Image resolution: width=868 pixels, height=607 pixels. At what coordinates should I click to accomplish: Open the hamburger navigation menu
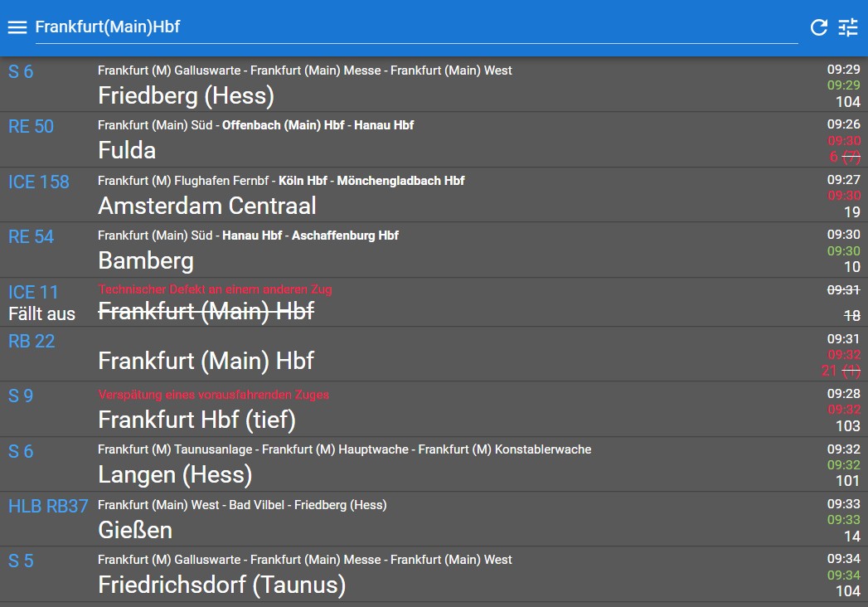coord(17,27)
